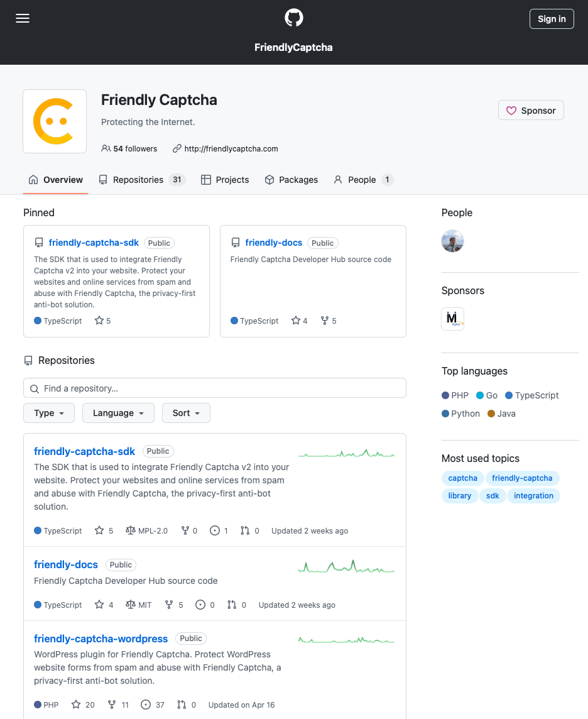Image resolution: width=588 pixels, height=719 pixels.
Task: Open the GitHub home logo
Action: [x=293, y=18]
